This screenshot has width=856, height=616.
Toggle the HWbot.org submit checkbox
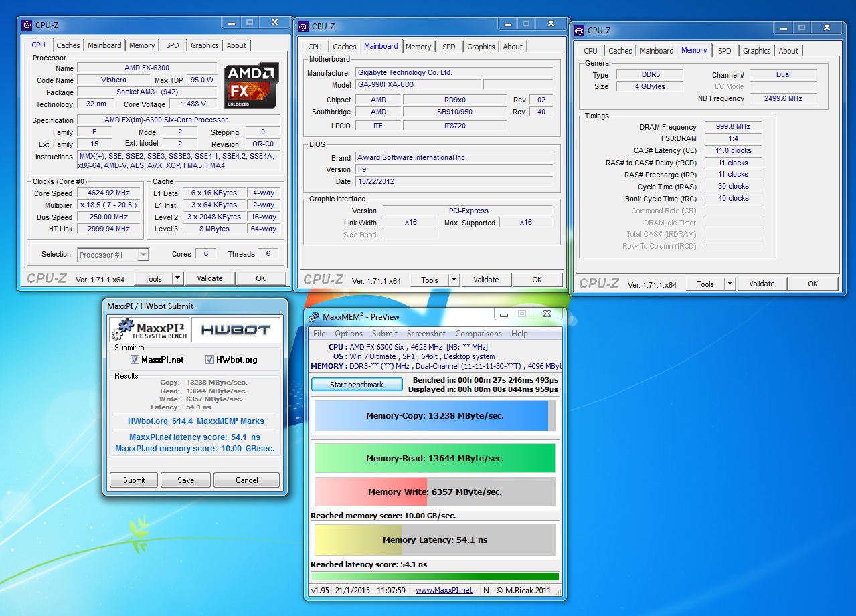point(209,360)
